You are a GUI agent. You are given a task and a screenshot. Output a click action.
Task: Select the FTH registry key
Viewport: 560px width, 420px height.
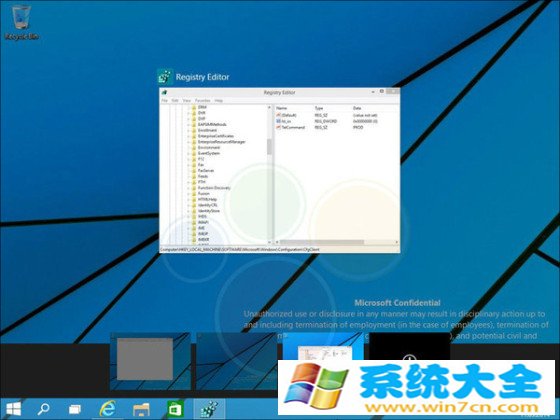coord(202,182)
